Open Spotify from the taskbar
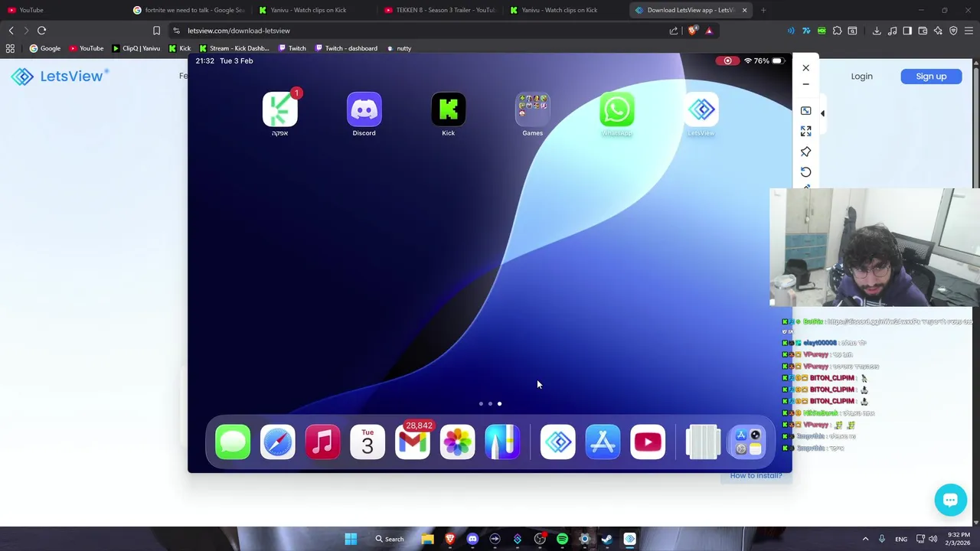 pyautogui.click(x=562, y=539)
